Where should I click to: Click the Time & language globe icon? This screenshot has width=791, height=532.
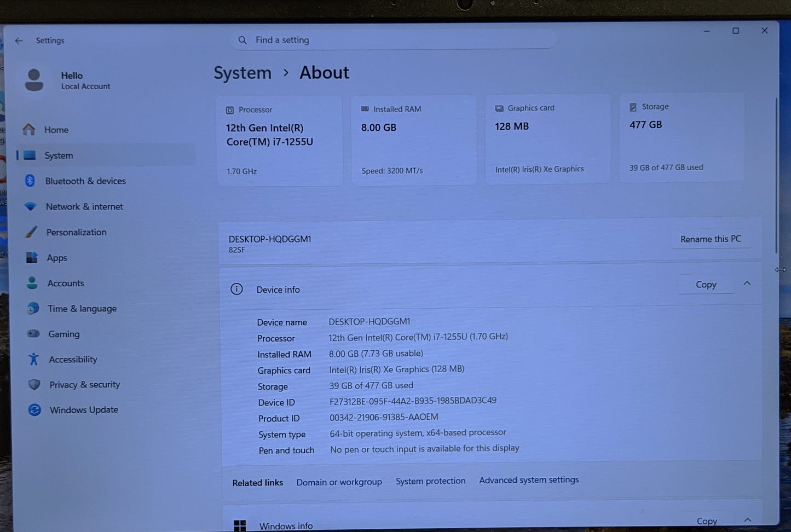pyautogui.click(x=33, y=308)
